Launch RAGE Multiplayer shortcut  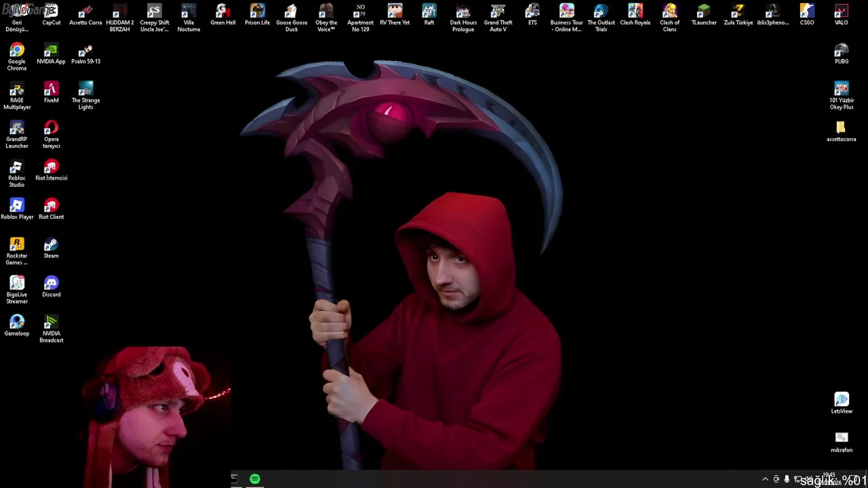tap(17, 96)
